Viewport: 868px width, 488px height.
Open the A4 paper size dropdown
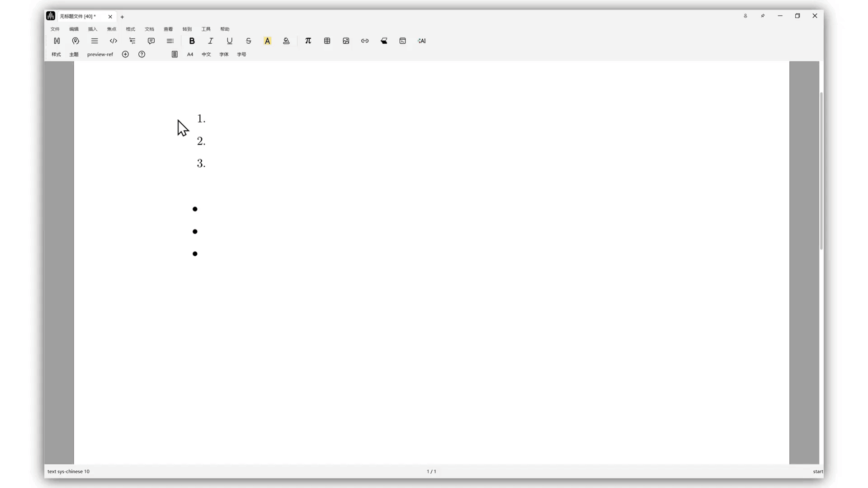pyautogui.click(x=190, y=54)
